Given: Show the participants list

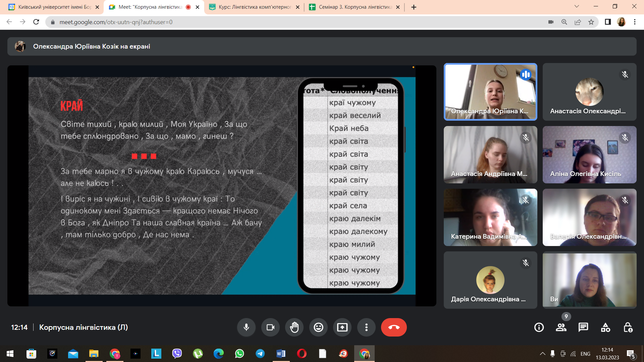Looking at the screenshot, I should coord(561,327).
